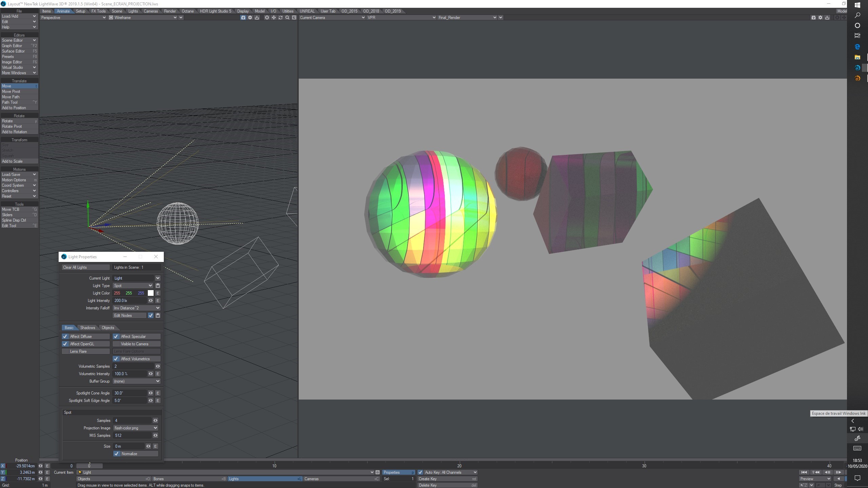Screen dimensions: 868x488
Task: Open the Render menu tab
Action: pos(170,11)
